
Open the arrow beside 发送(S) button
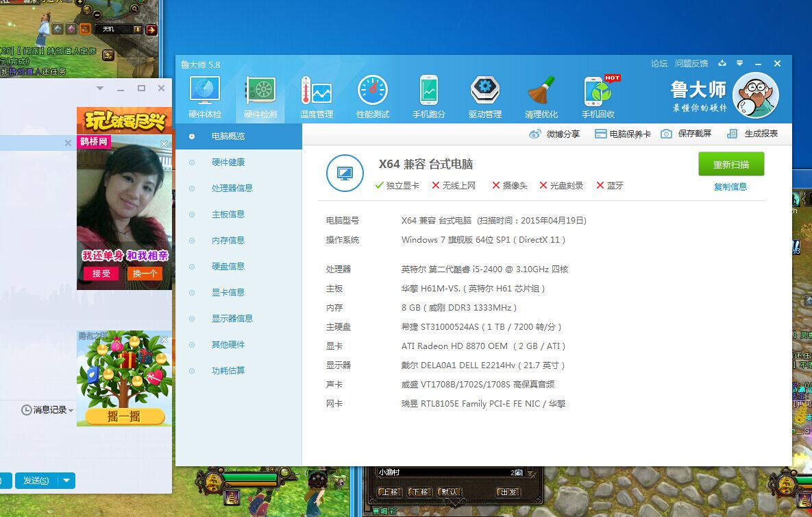pos(66,480)
